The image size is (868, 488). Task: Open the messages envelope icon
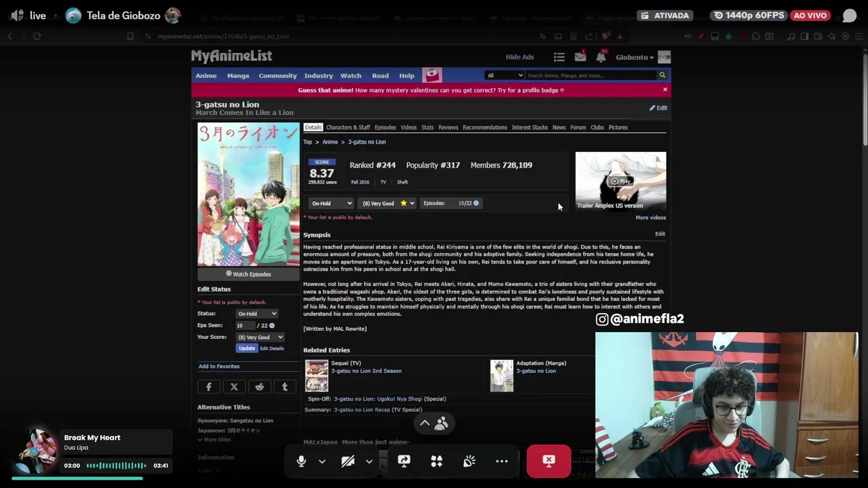click(580, 58)
